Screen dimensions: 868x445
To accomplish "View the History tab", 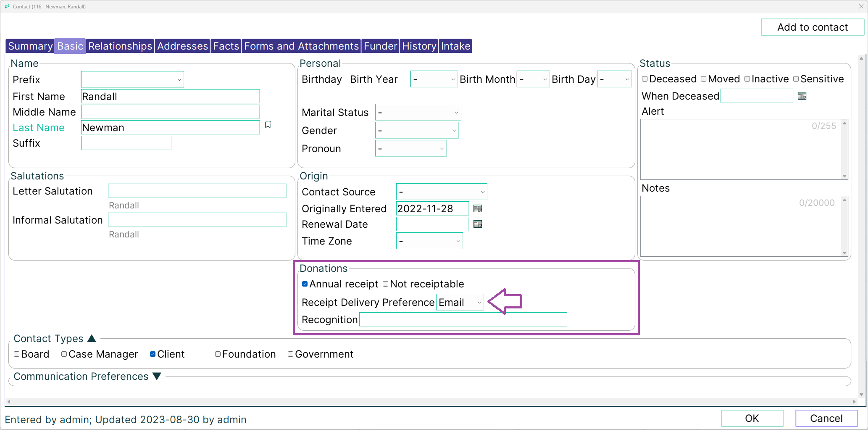I will [419, 46].
